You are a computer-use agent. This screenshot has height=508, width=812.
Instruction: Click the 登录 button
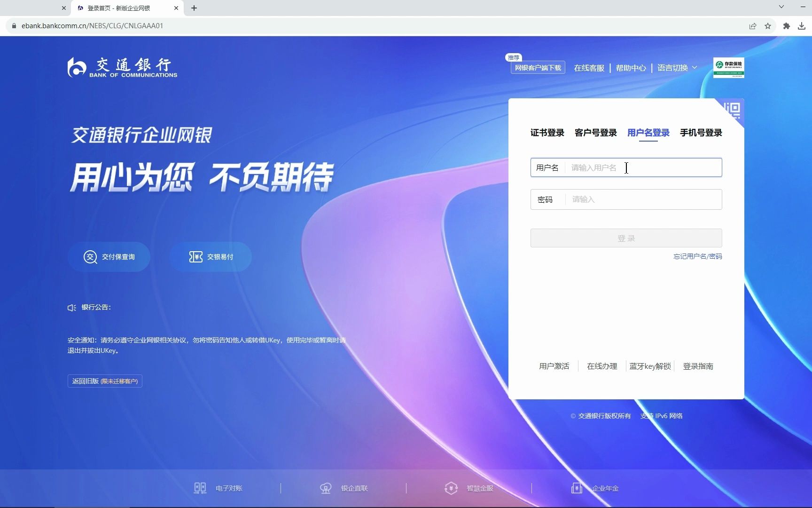pyautogui.click(x=626, y=238)
